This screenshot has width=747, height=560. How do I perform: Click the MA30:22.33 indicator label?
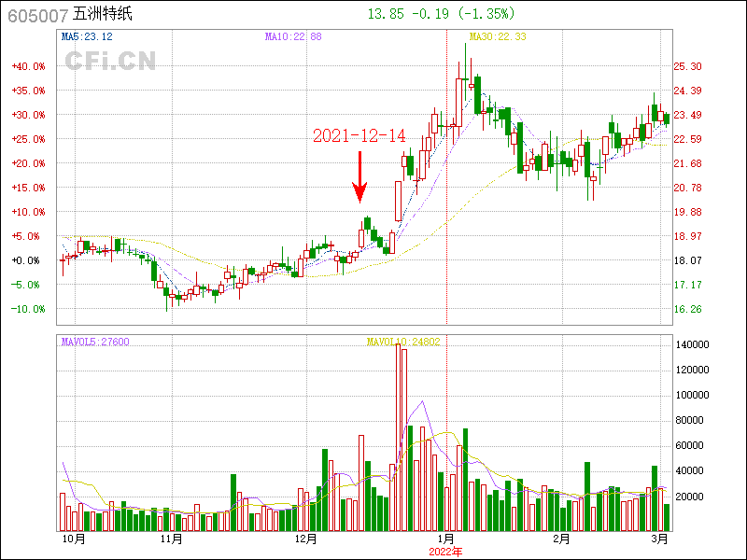click(x=497, y=36)
